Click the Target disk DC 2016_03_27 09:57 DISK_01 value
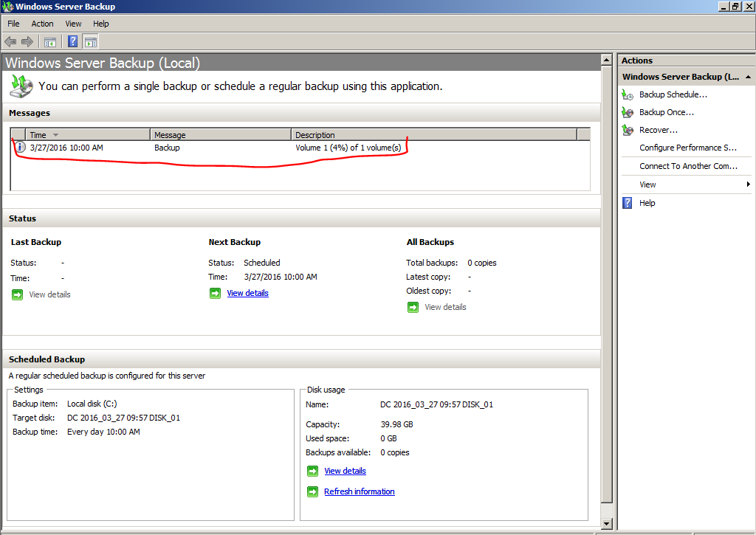The image size is (756, 535). [123, 418]
